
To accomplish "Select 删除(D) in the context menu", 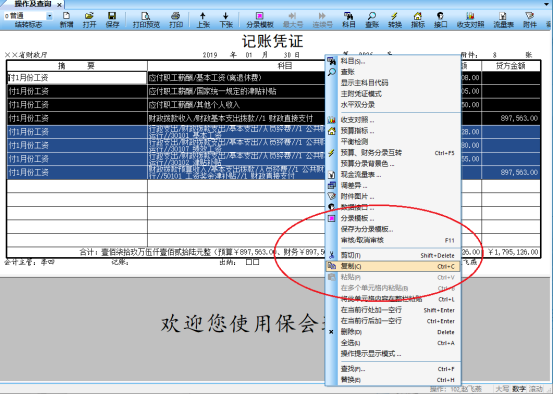I will coord(394,332).
